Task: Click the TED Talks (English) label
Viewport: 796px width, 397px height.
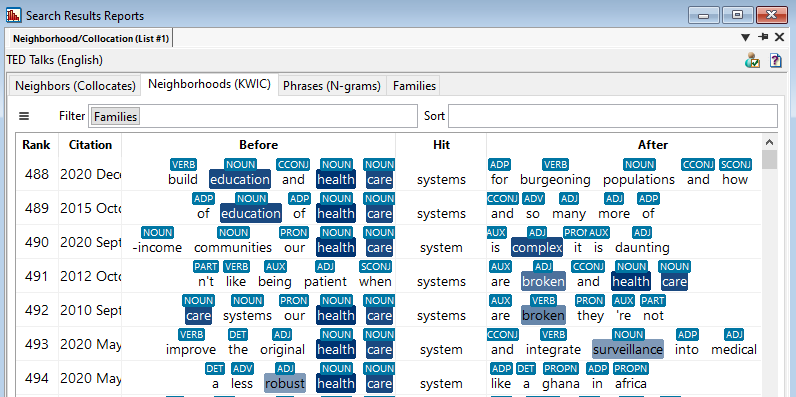Action: [55, 60]
